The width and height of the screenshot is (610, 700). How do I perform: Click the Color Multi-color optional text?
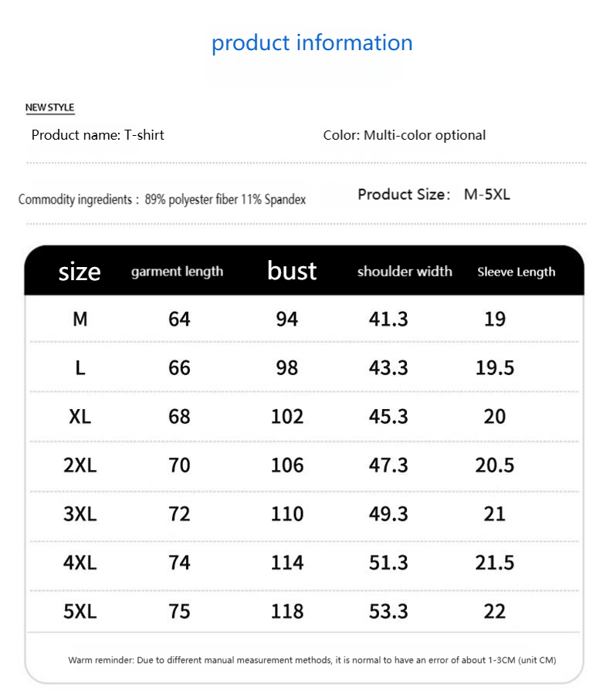tap(404, 135)
